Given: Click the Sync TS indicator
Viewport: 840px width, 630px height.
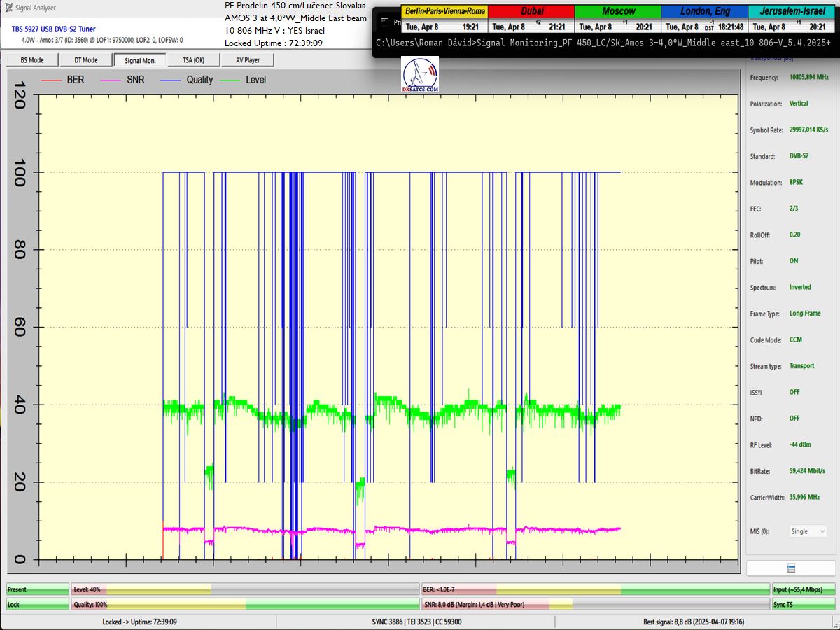Looking at the screenshot, I should point(804,604).
